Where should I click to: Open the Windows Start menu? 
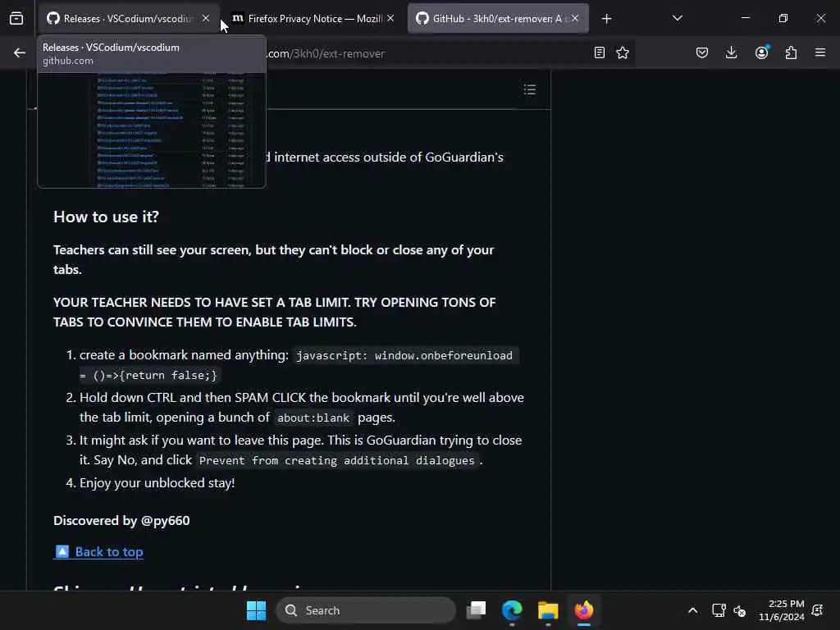coord(256,610)
